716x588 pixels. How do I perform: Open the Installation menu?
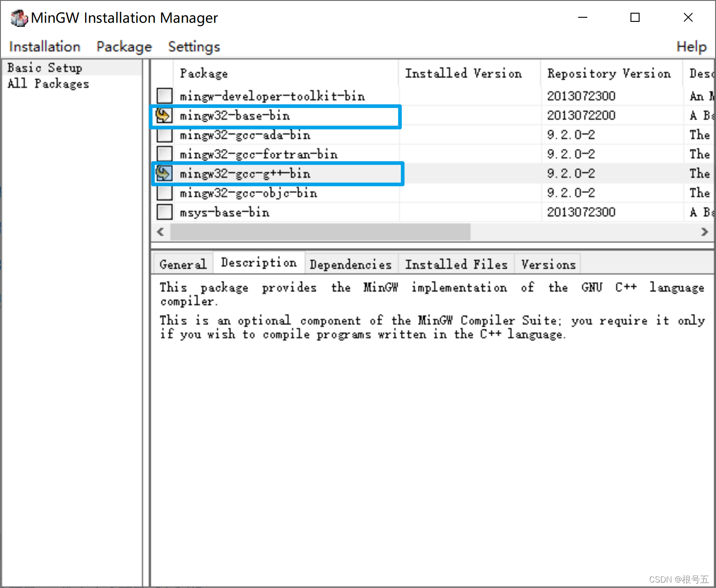click(x=45, y=46)
